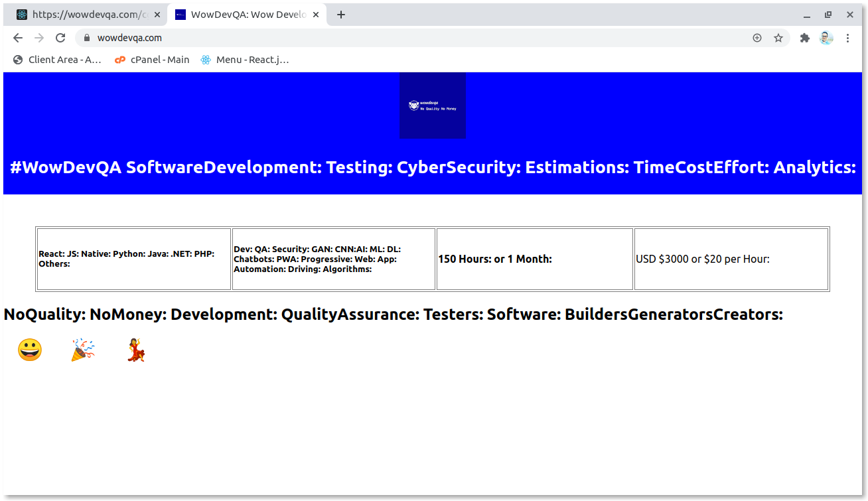Screen dimensions: 868x501
Task: Reload the wowdevqa.com page
Action: [60, 38]
